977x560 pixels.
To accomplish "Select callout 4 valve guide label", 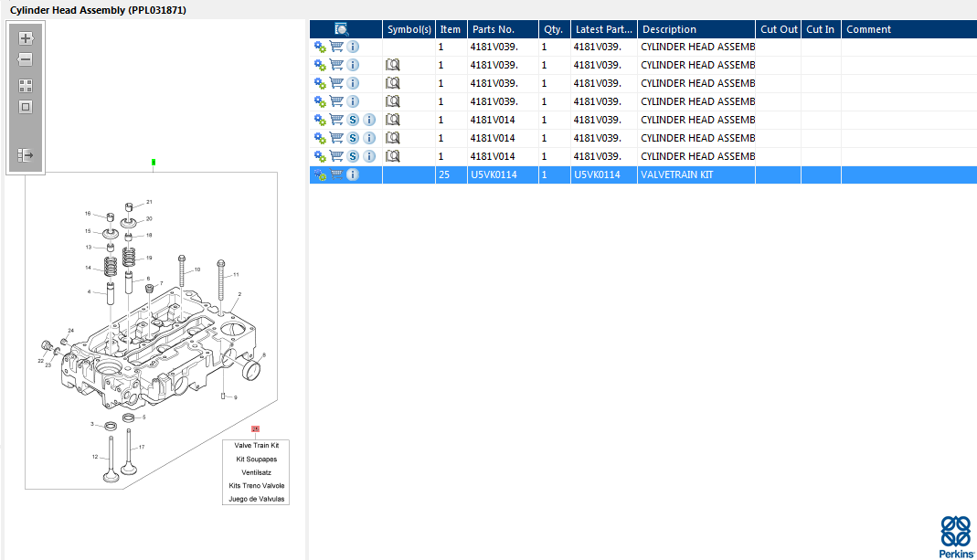I will 89,292.
